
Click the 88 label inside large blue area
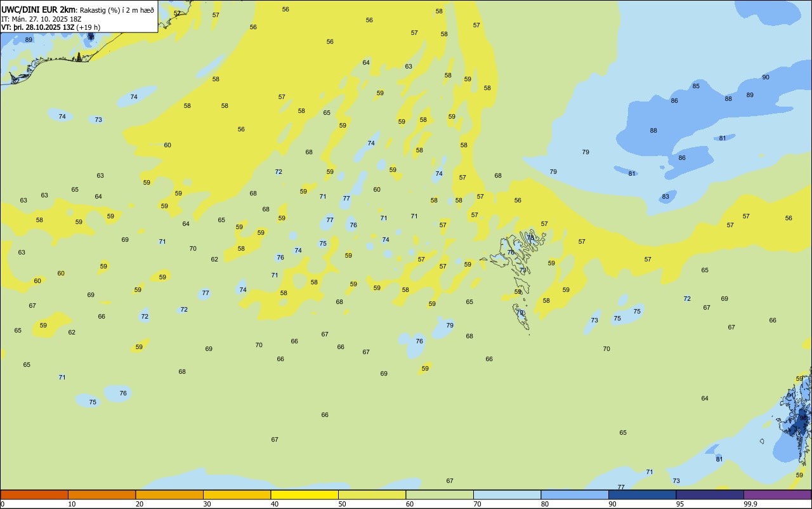click(653, 131)
